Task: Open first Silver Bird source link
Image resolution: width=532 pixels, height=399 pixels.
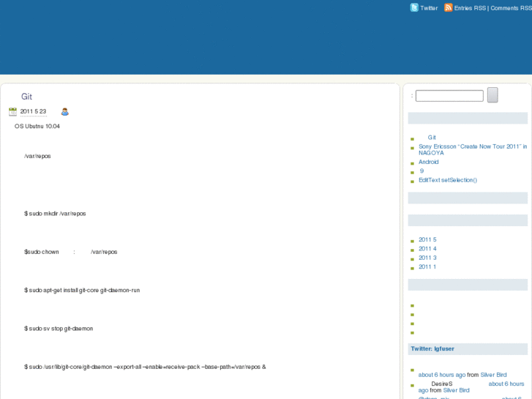Action: pos(493,375)
